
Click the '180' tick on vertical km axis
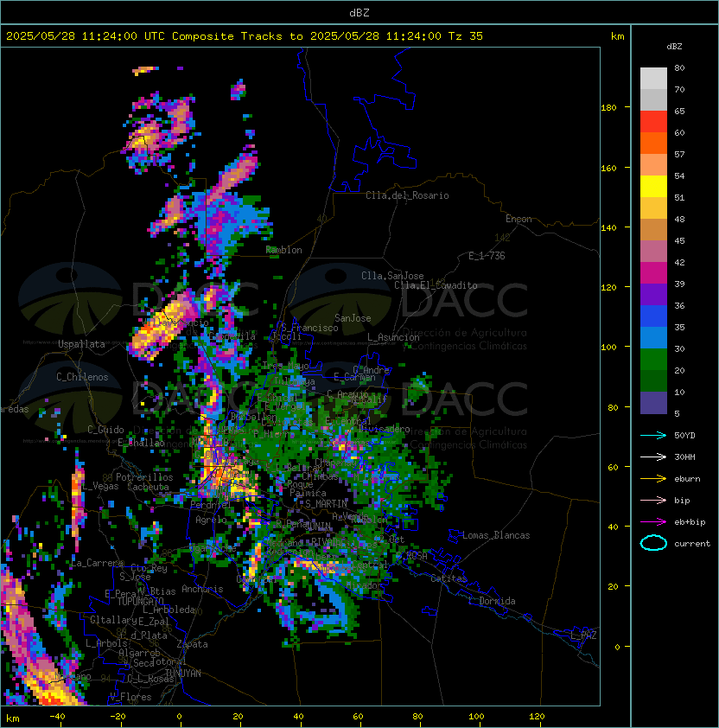(608, 108)
